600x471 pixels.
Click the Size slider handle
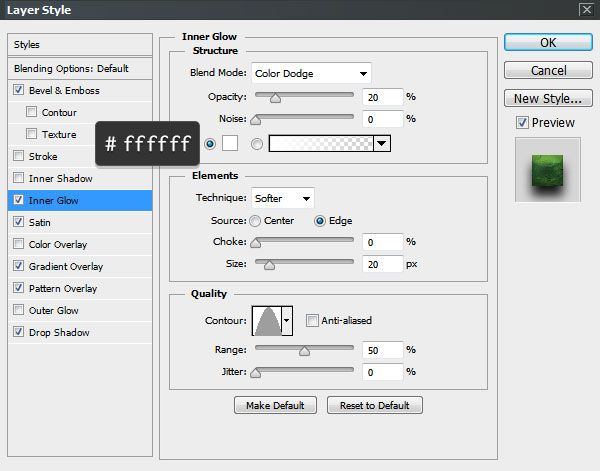(x=269, y=265)
